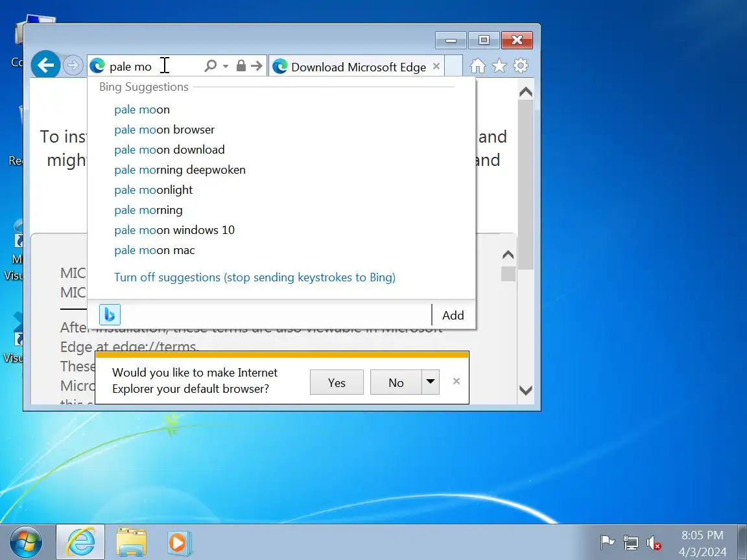Click the security lock icon
The image size is (747, 560).
[x=241, y=65]
